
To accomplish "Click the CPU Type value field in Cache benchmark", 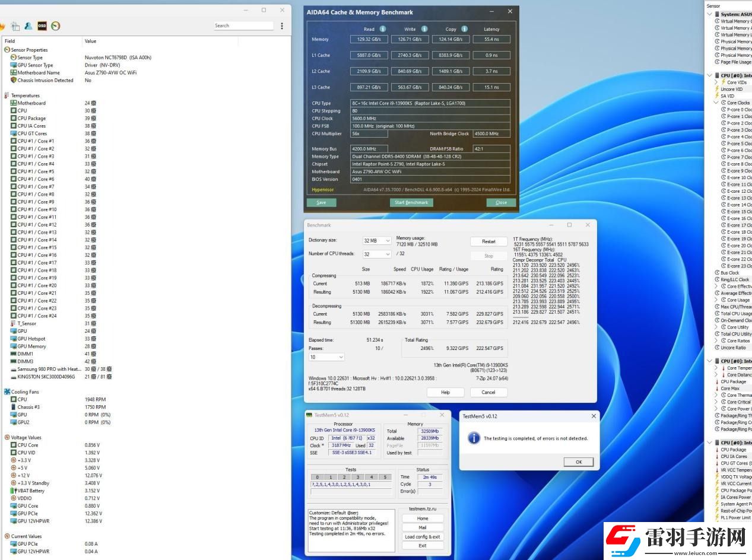I will coord(430,103).
